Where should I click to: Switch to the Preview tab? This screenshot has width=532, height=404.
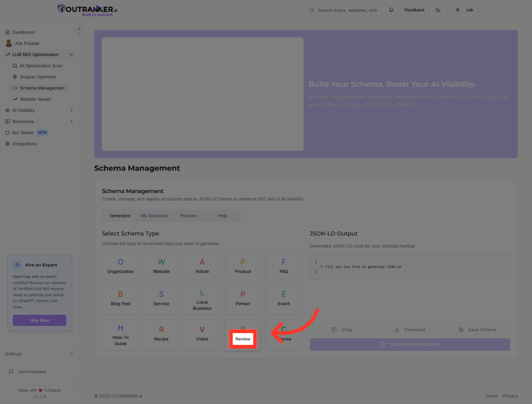(x=189, y=216)
